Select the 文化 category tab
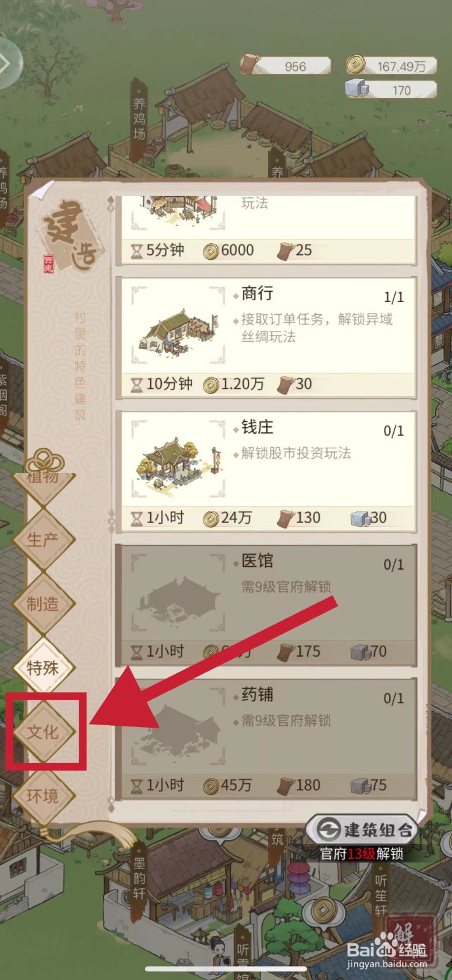This screenshot has height=980, width=452. pyautogui.click(x=43, y=731)
